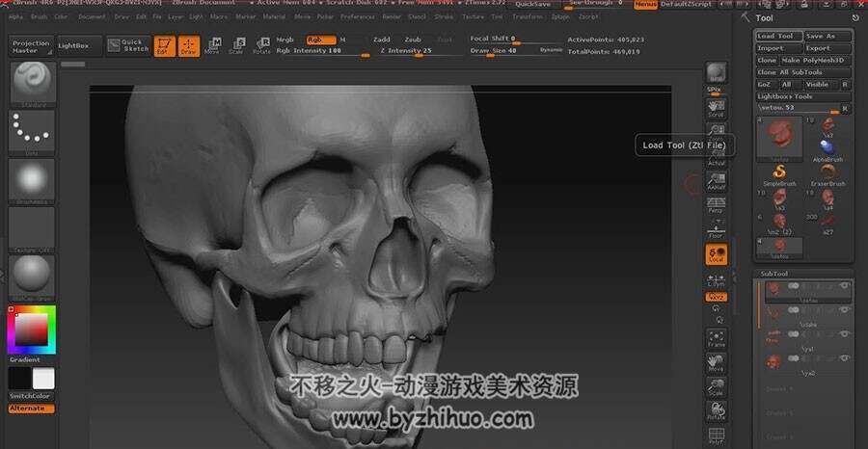Open the Texture Off selector
The height and width of the screenshot is (449, 868).
pos(32,230)
